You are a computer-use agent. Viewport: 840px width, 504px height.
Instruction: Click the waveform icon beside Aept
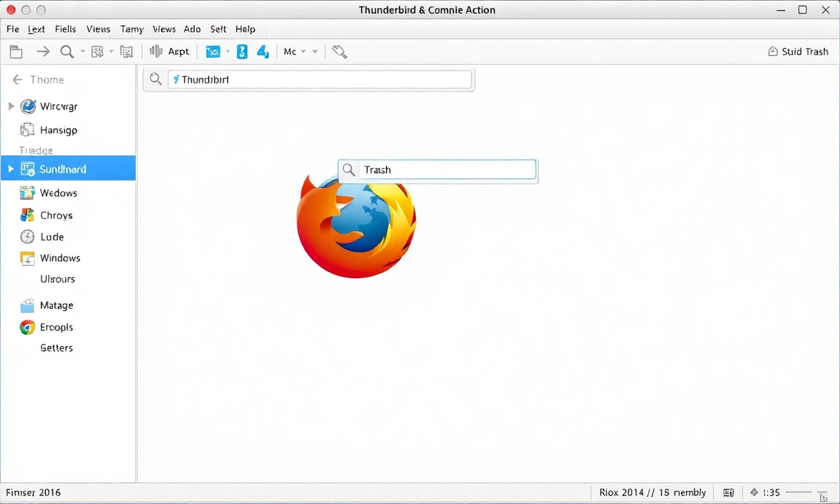point(156,51)
